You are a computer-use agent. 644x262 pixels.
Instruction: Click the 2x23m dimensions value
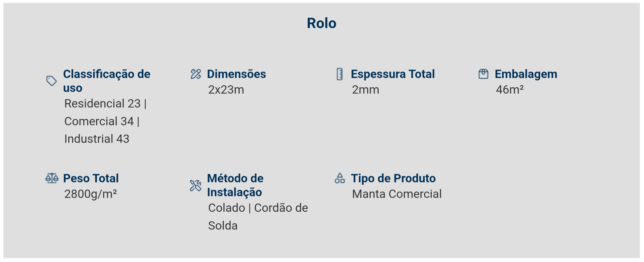(226, 90)
